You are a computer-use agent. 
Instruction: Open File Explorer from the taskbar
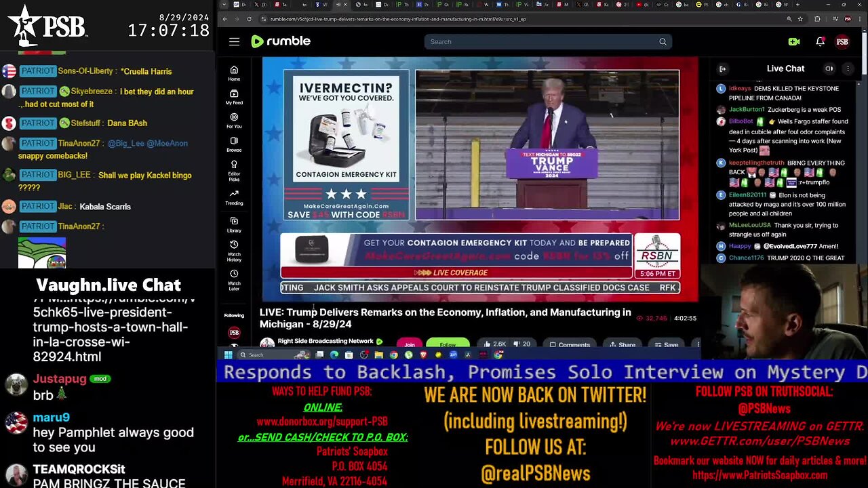click(378, 354)
